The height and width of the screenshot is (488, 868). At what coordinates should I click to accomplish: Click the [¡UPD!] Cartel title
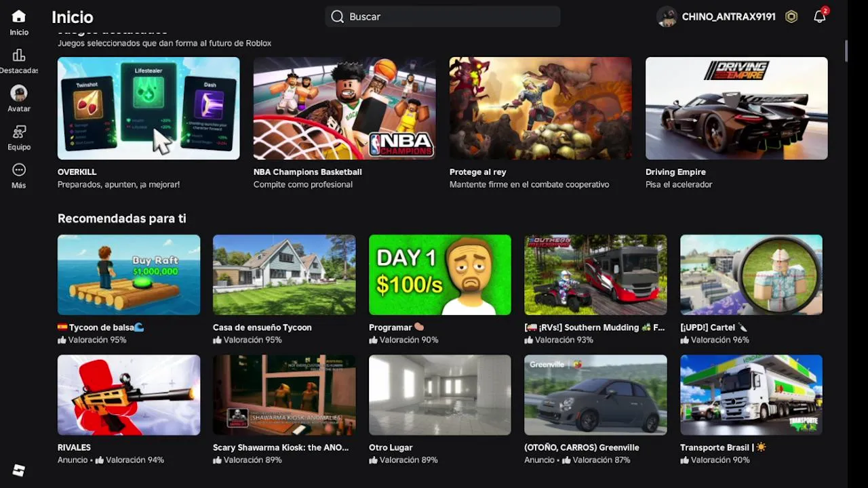[x=713, y=327]
